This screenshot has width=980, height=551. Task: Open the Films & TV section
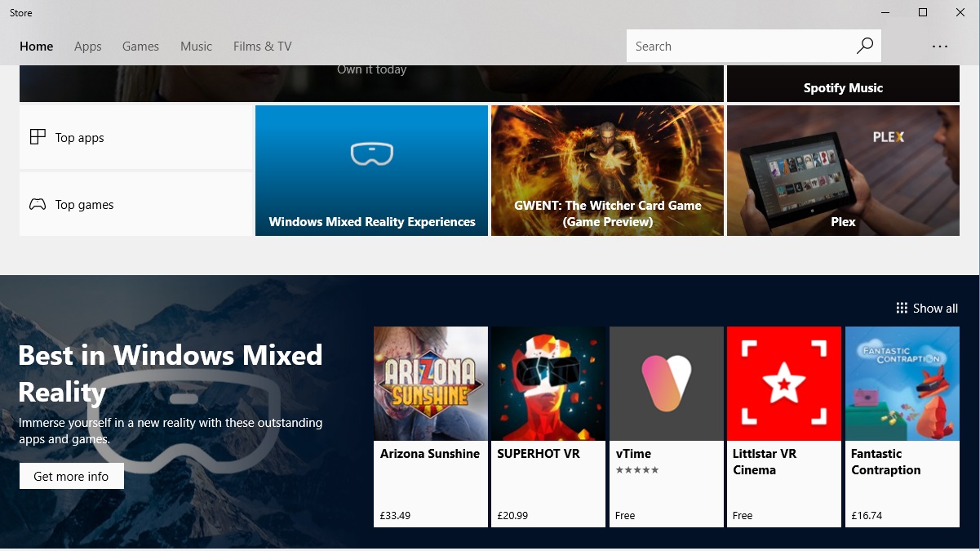[262, 47]
